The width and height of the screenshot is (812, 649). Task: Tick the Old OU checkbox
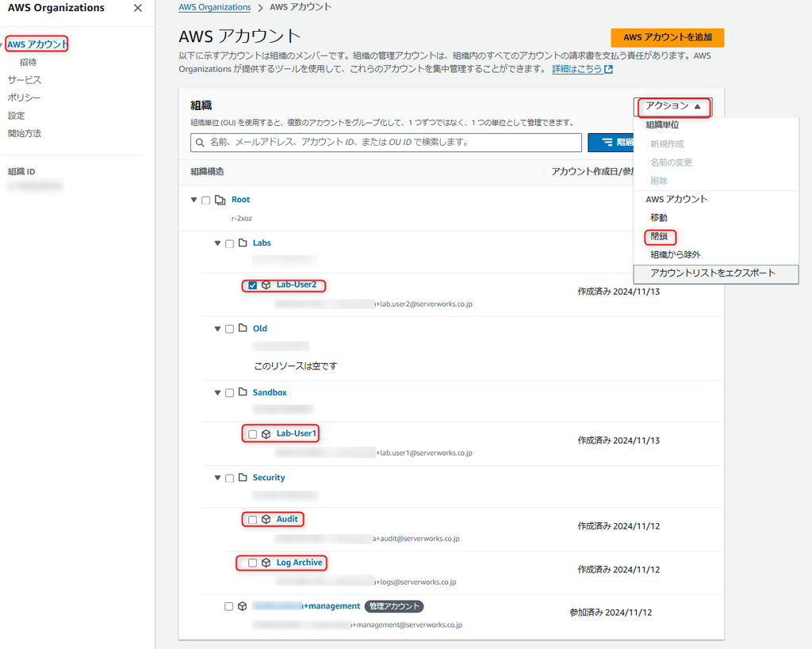coord(229,329)
